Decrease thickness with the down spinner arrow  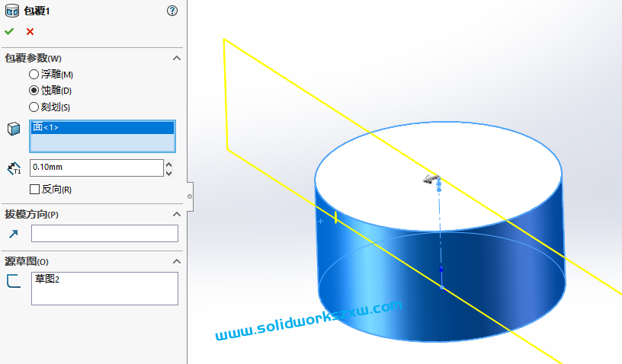coord(168,173)
